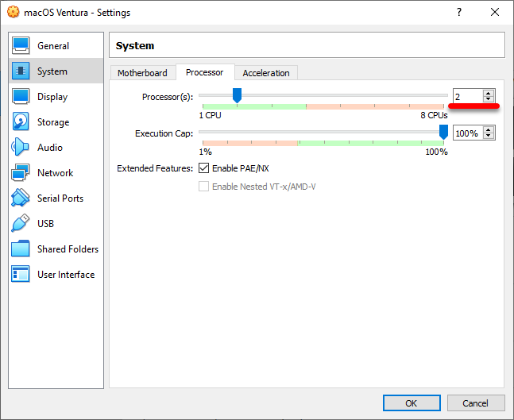Image resolution: width=514 pixels, height=420 pixels.
Task: Open the Serial Ports connector icon
Action: (x=21, y=198)
